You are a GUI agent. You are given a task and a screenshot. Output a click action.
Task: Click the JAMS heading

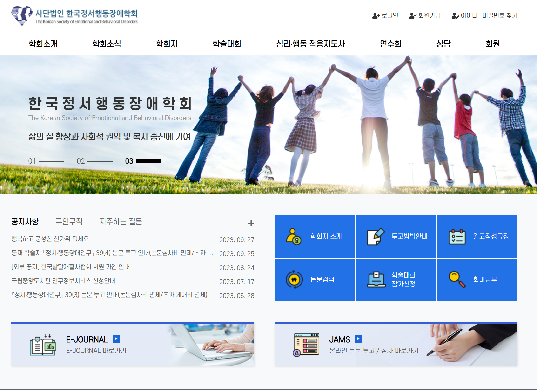coord(340,339)
